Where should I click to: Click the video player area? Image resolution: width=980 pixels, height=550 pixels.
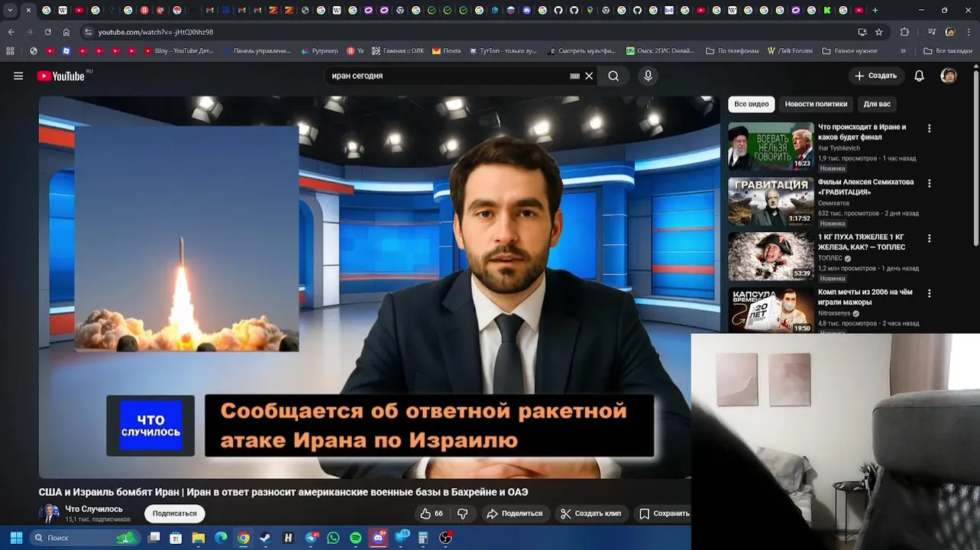[x=379, y=287]
